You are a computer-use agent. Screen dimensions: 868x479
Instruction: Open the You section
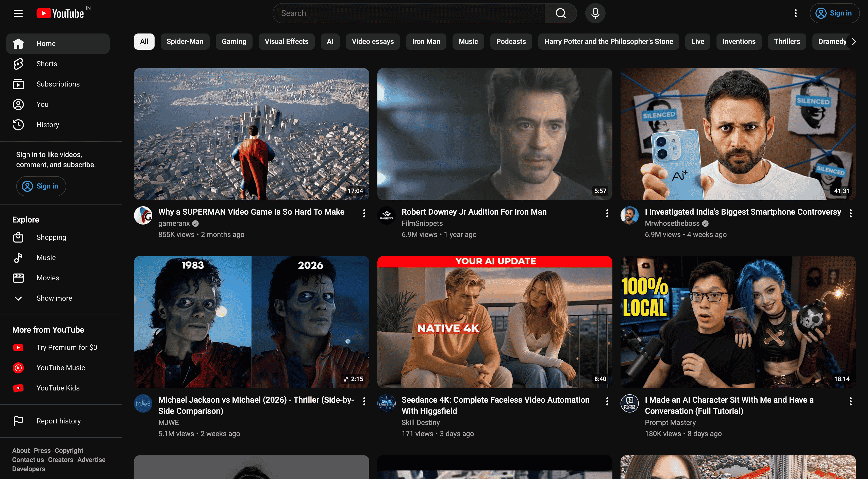(x=58, y=104)
